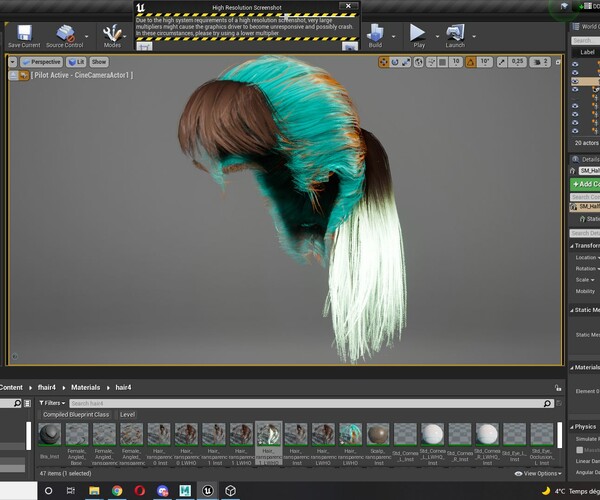Toggle visibility of last outliner actor row
The width and height of the screenshot is (600, 500).
click(x=575, y=131)
